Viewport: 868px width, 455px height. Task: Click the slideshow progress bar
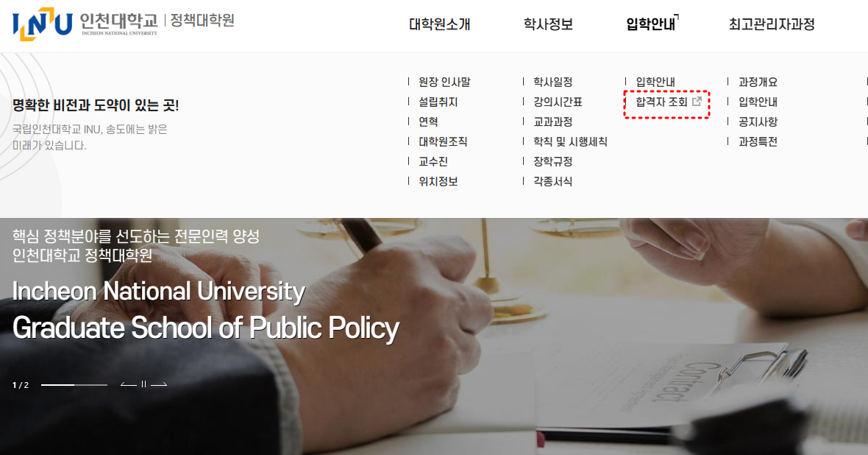coord(74,385)
